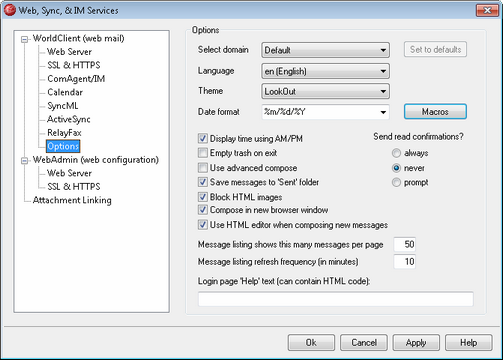The height and width of the screenshot is (360, 503).
Task: Click the MDaemon icon in title bar
Action: pos(10,10)
